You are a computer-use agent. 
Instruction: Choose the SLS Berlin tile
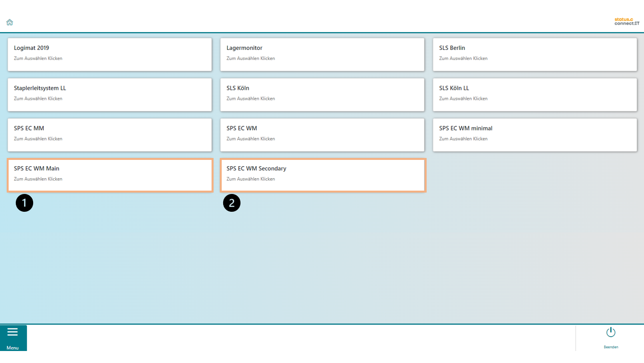click(x=535, y=54)
